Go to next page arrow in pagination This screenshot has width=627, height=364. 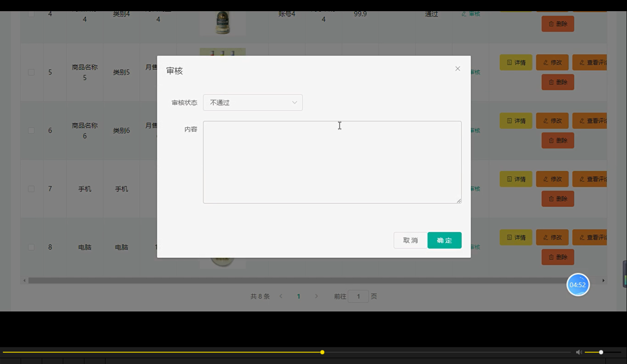coord(316,296)
